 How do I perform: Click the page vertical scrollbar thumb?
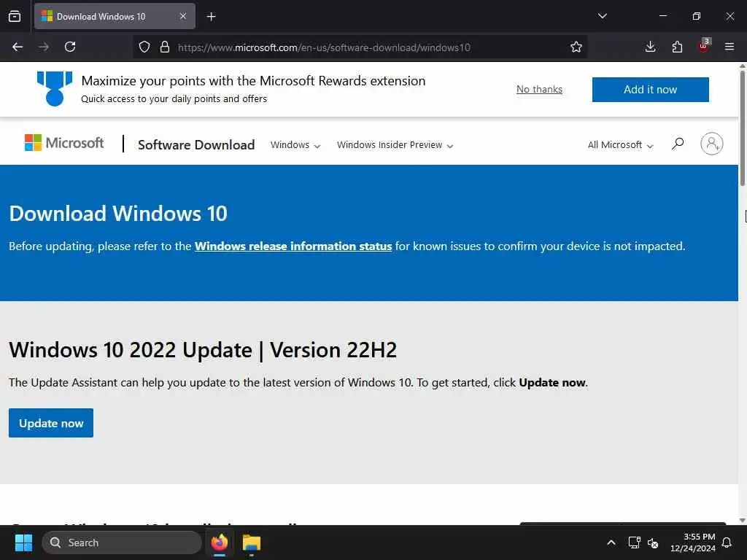point(742,128)
